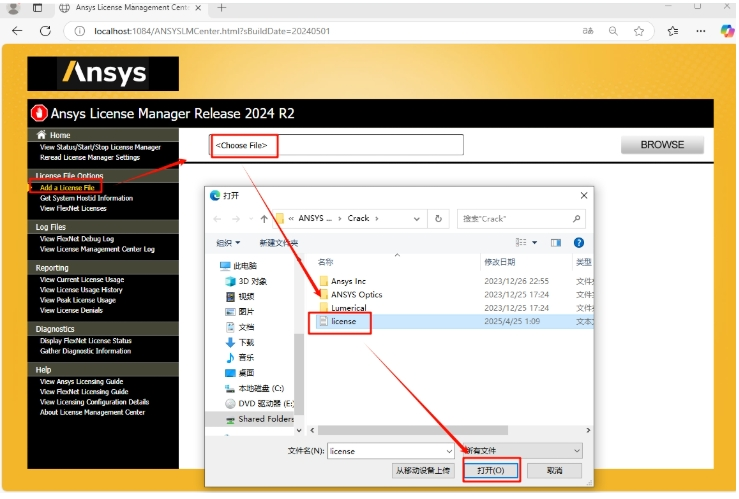Select 音乐 folder in navigation tree
The height and width of the screenshot is (499, 739).
coord(240,357)
